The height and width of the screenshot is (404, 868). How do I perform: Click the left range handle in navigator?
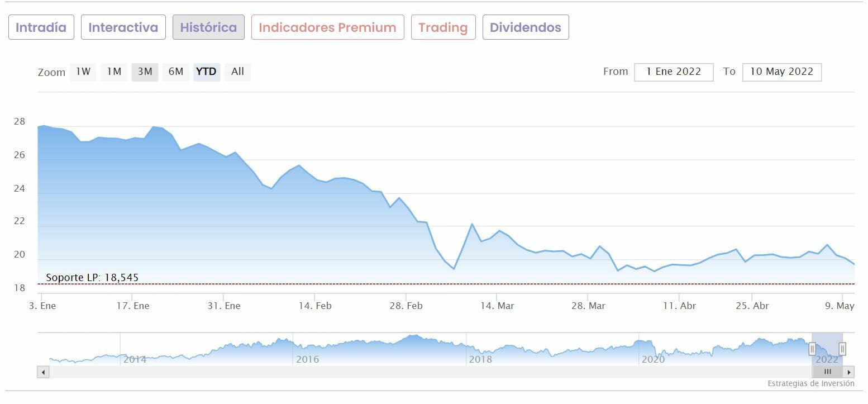pos(812,349)
